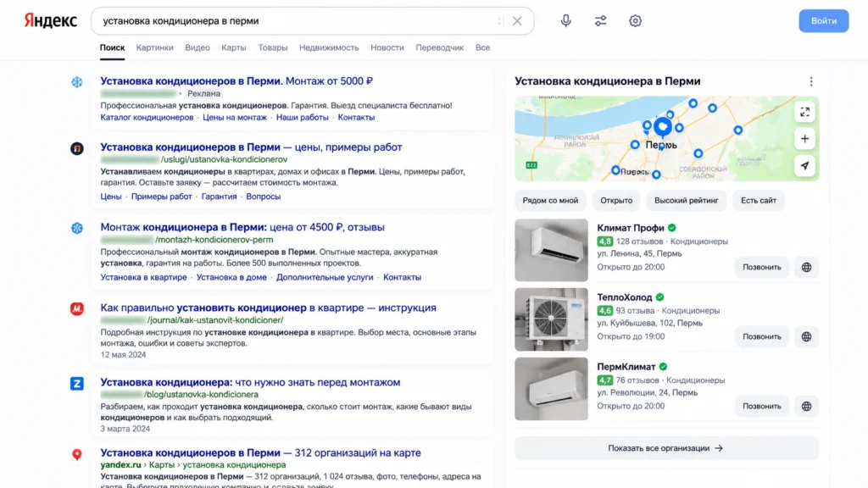Click the snowflake favicon of the ad result
This screenshot has width=868, height=488.
pos(77,82)
